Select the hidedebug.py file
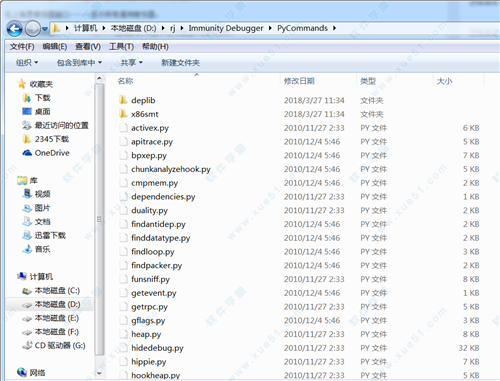Screen dimensions: 500x381 click(x=152, y=348)
